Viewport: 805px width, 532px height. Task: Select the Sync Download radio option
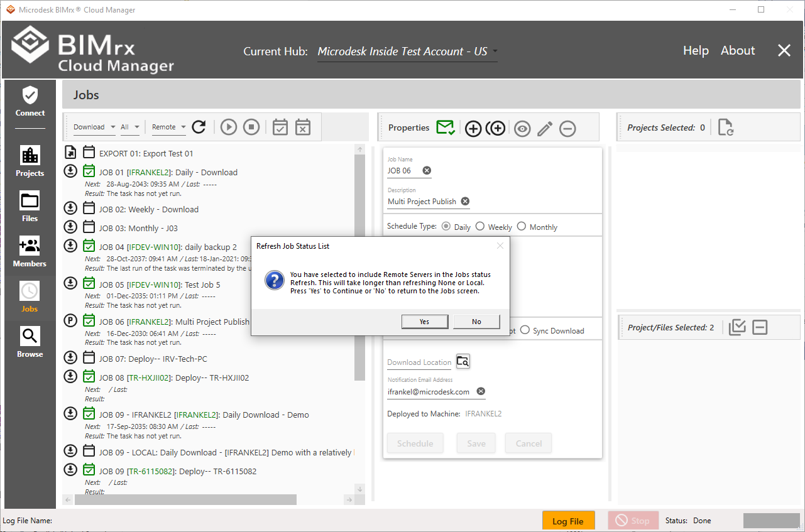point(525,330)
